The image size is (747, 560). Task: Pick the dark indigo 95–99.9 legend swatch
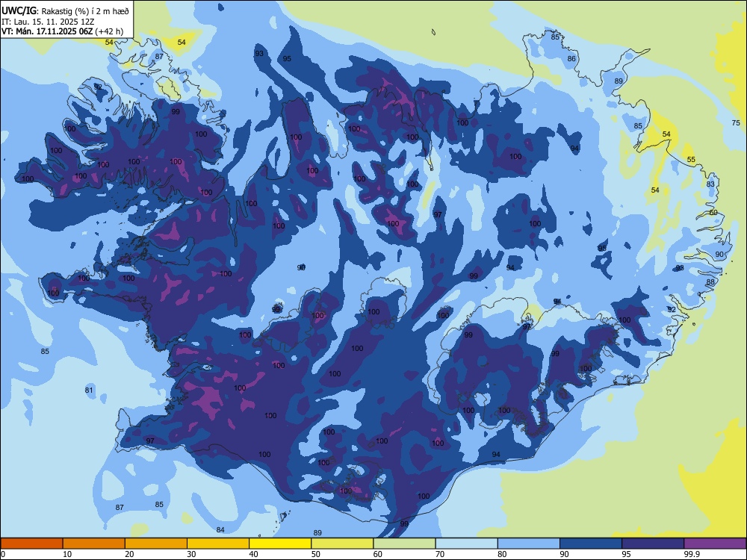653,544
